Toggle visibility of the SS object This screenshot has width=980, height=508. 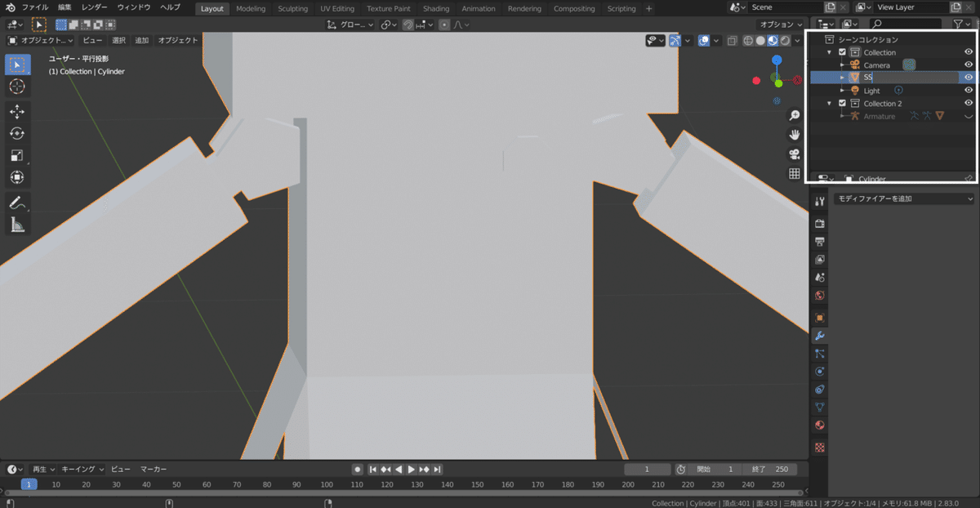(969, 78)
